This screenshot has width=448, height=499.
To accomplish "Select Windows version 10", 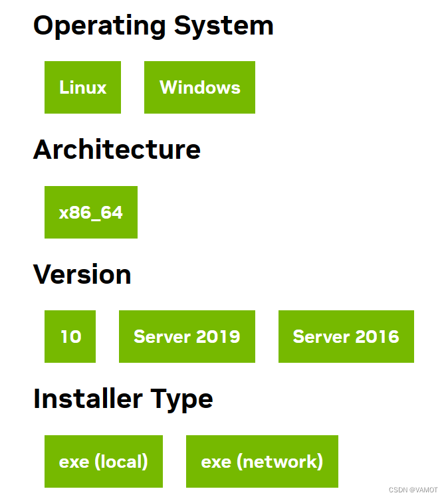I will [x=70, y=336].
